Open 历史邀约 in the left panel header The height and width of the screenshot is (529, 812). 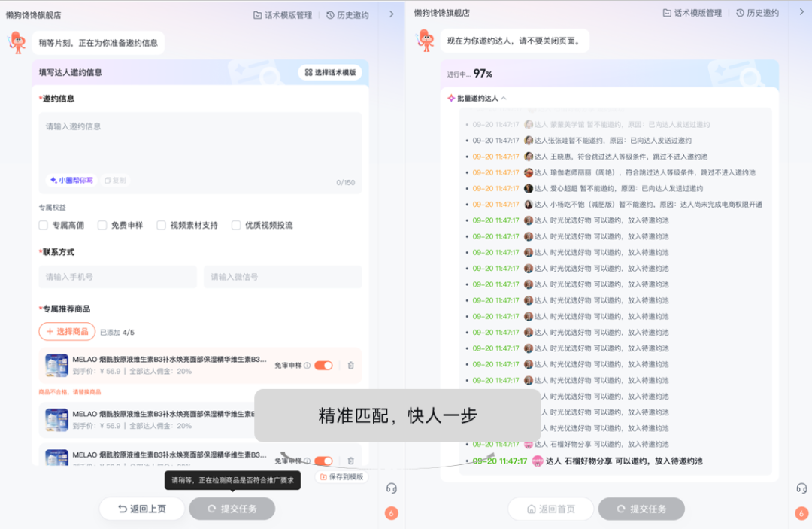[347, 14]
